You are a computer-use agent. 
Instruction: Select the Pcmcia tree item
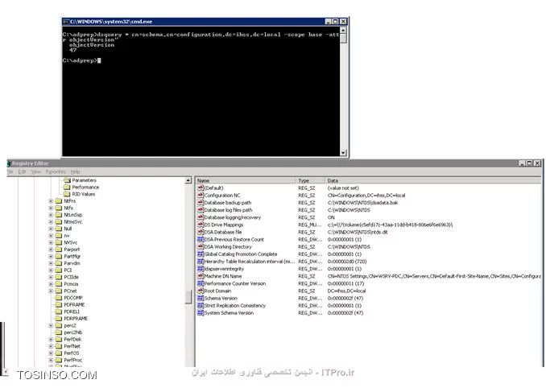pyautogui.click(x=71, y=284)
